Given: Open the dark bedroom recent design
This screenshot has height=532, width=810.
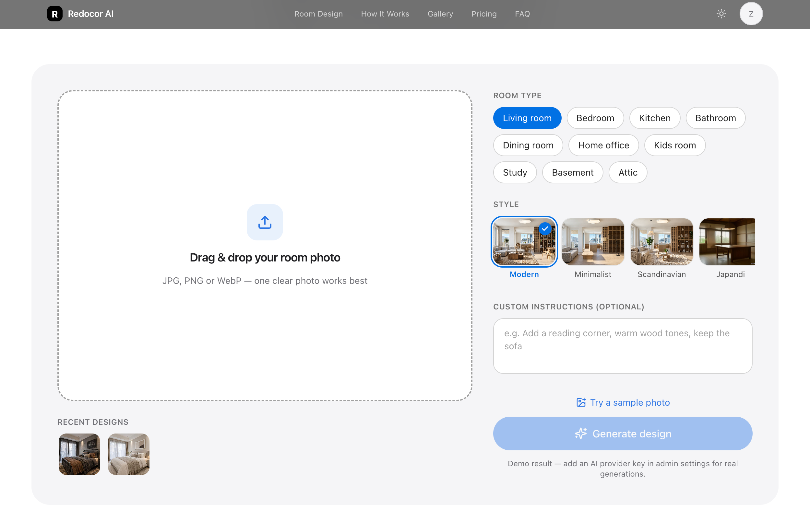Looking at the screenshot, I should coord(79,454).
